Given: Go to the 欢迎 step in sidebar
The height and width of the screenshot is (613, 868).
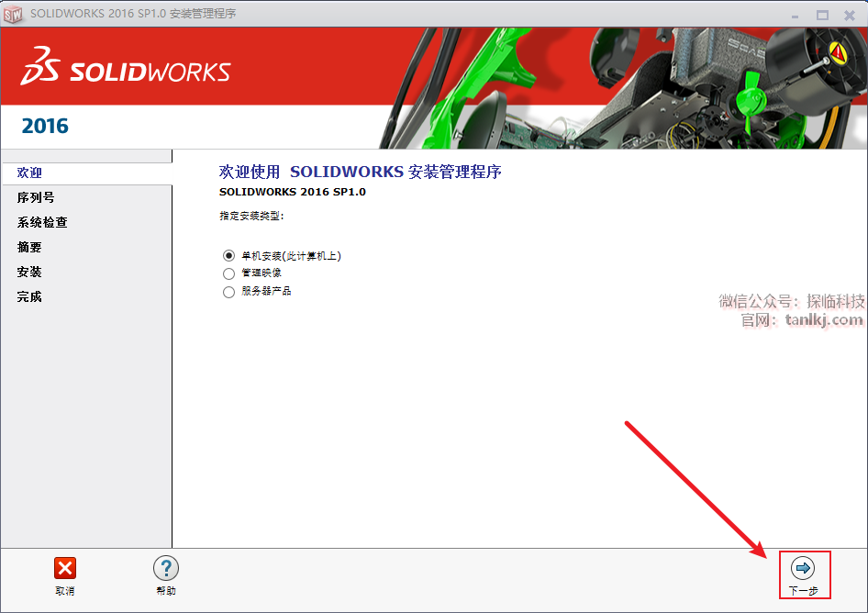Looking at the screenshot, I should coord(29,173).
